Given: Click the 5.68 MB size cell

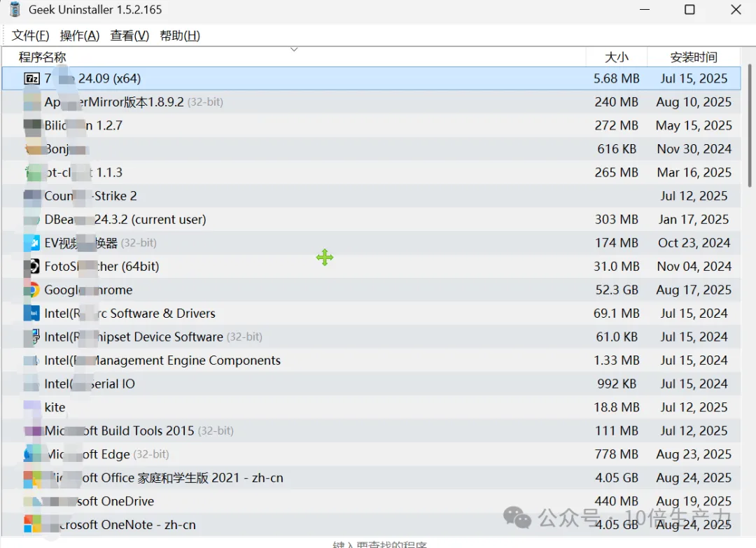Looking at the screenshot, I should [x=617, y=78].
